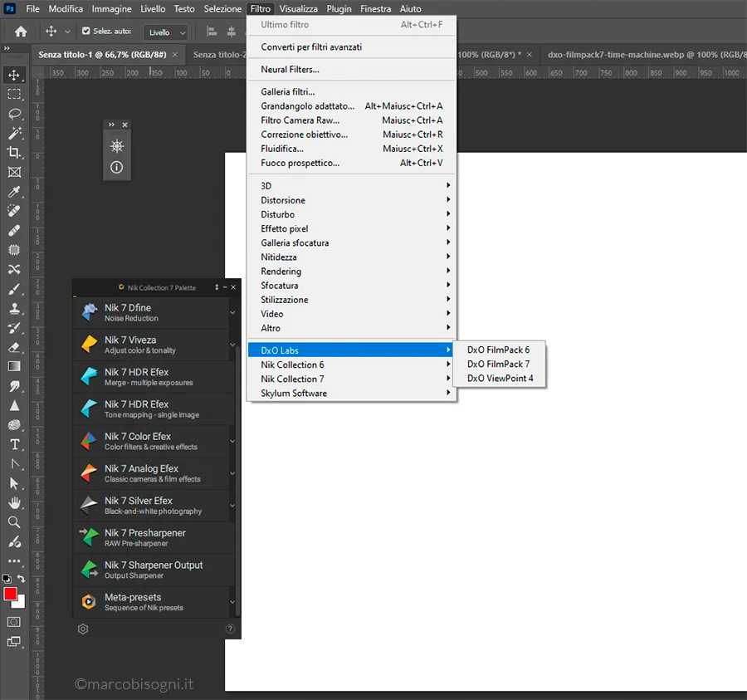Open the Nik palette help icon
Image resolution: width=747 pixels, height=700 pixels.
coord(230,629)
